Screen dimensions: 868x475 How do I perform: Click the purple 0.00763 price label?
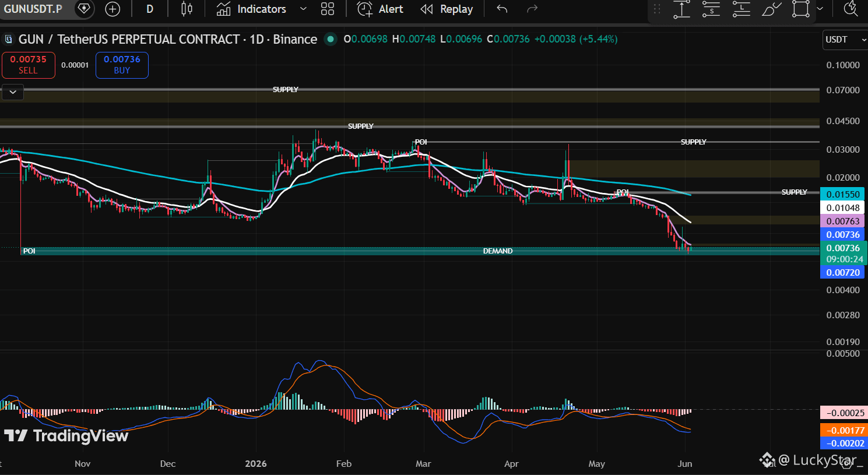click(x=843, y=221)
